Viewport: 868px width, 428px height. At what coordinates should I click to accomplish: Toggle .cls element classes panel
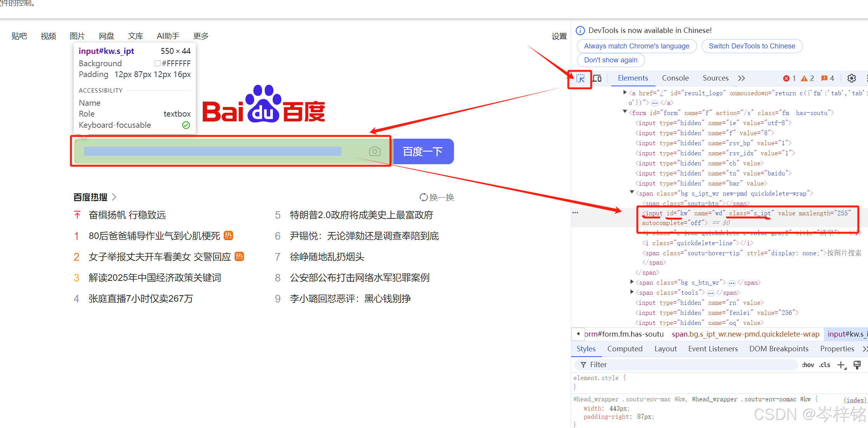tap(825, 365)
